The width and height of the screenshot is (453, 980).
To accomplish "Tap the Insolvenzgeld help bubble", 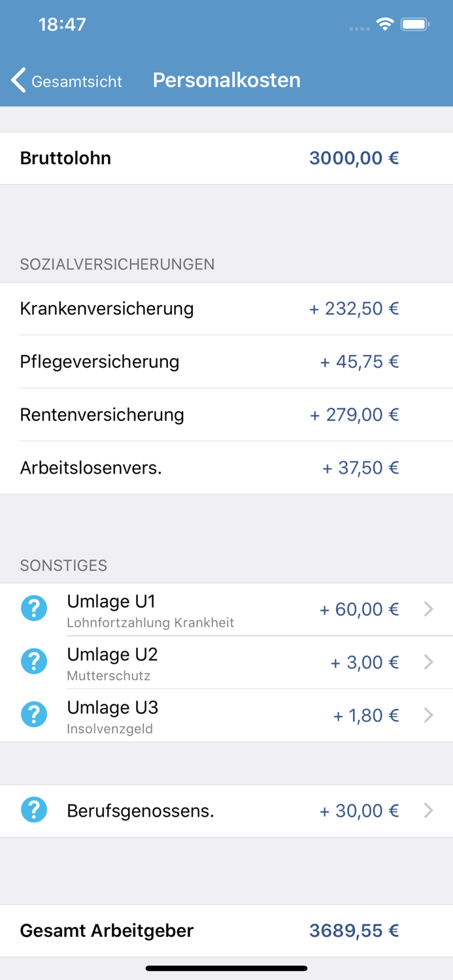I will [x=33, y=714].
